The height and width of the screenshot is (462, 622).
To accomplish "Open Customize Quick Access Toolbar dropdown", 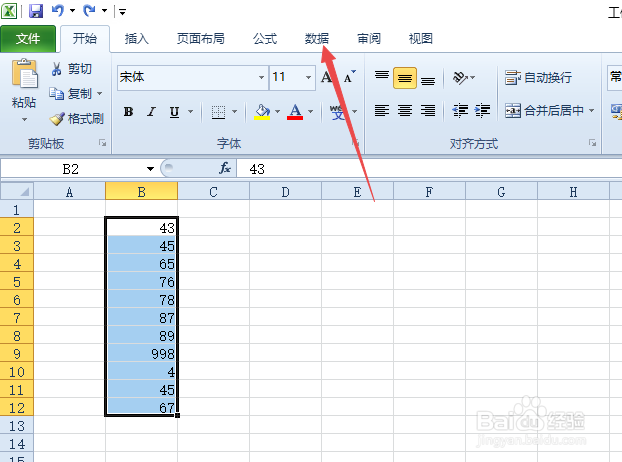I will pyautogui.click(x=122, y=12).
